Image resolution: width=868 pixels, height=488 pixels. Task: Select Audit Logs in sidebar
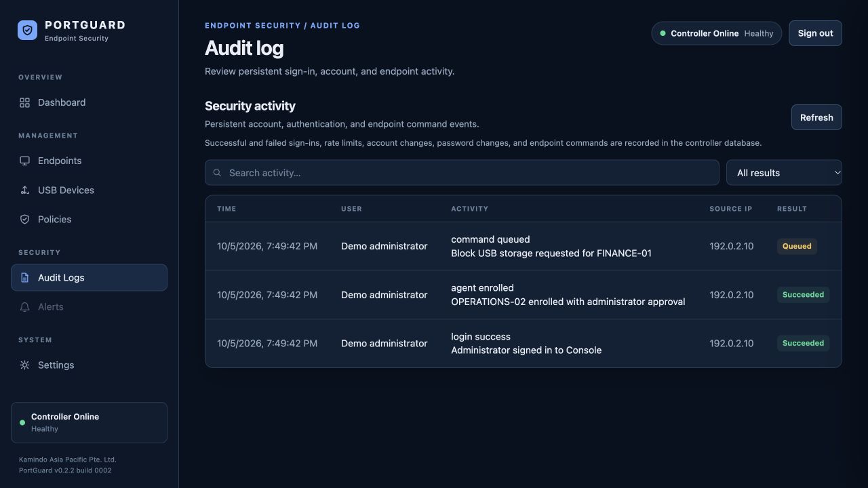(x=89, y=277)
